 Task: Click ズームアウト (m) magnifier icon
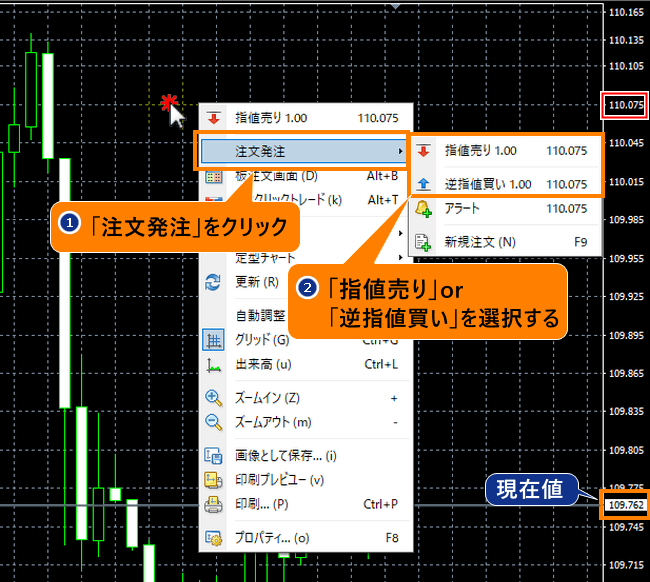tap(213, 422)
